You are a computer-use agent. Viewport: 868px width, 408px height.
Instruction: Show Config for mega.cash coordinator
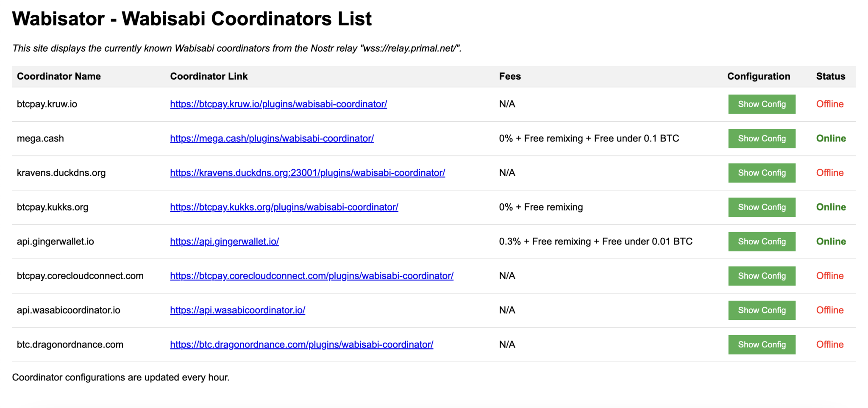click(762, 138)
